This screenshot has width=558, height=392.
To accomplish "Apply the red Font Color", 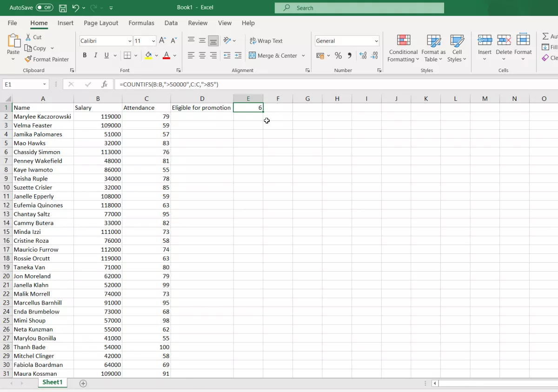I will pyautogui.click(x=166, y=55).
